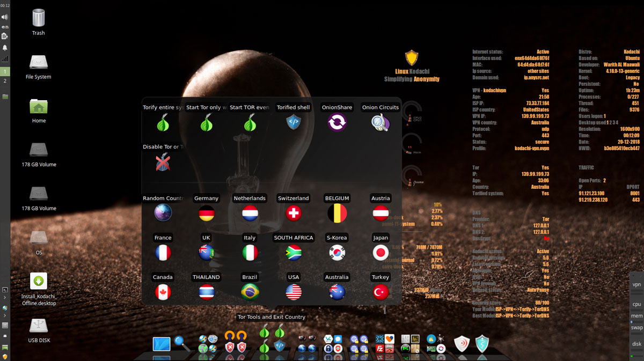The height and width of the screenshot is (361, 644).
Task: Open OnionShare
Action: (336, 122)
